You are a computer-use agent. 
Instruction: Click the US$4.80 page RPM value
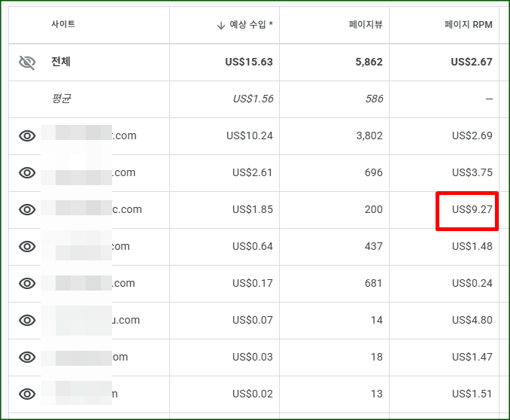(472, 321)
